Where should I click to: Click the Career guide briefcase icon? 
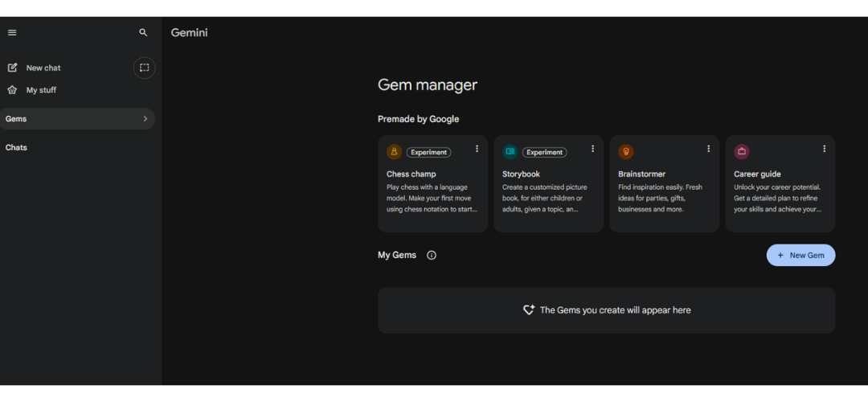pyautogui.click(x=742, y=152)
